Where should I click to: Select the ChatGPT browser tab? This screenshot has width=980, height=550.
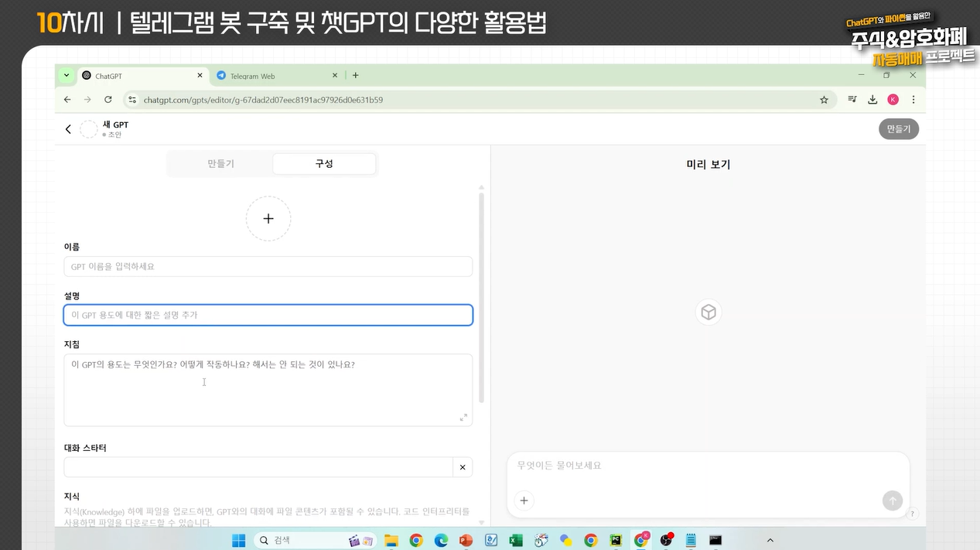tap(144, 76)
